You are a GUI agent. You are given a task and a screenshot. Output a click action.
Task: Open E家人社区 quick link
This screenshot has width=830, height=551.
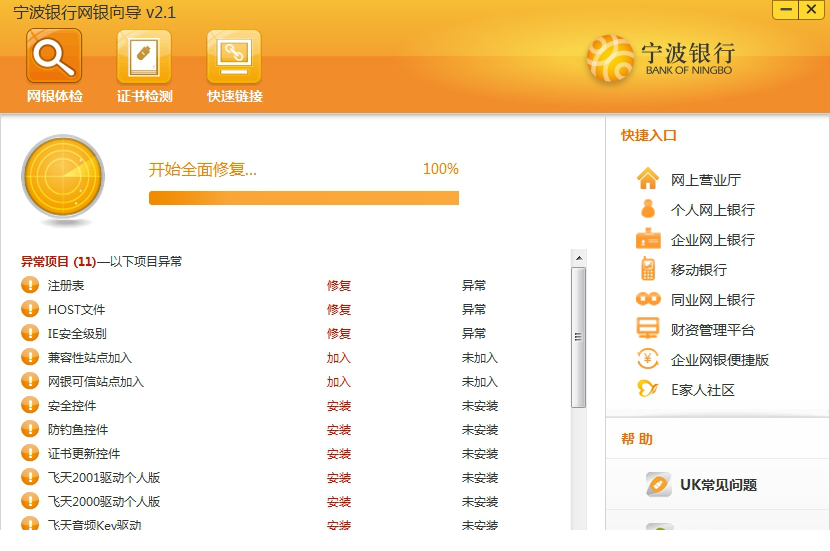coord(703,390)
